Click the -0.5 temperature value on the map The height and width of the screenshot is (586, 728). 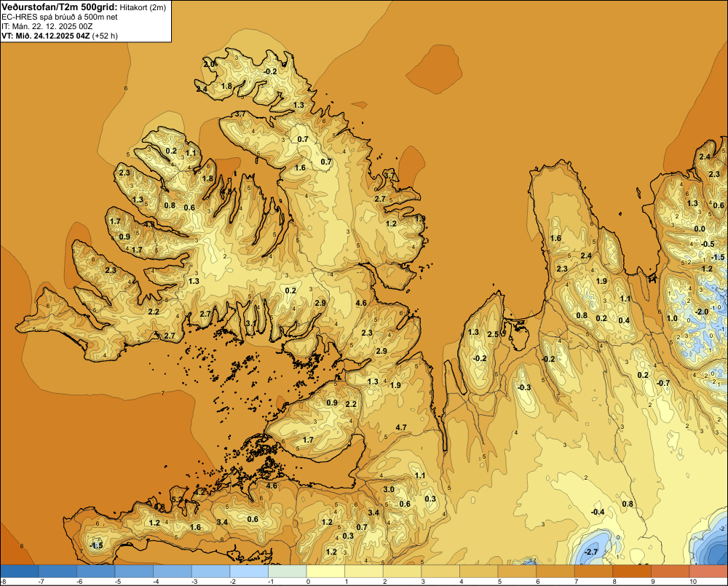[708, 245]
